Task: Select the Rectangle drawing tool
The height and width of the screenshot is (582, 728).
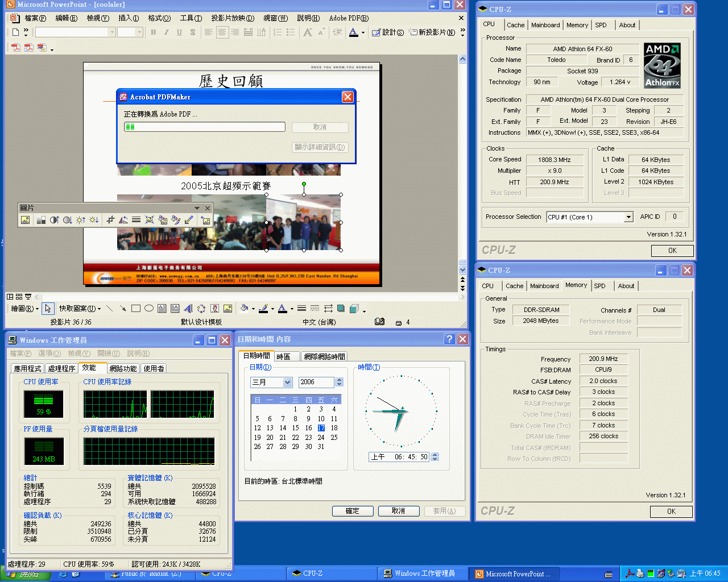Action: (x=135, y=309)
